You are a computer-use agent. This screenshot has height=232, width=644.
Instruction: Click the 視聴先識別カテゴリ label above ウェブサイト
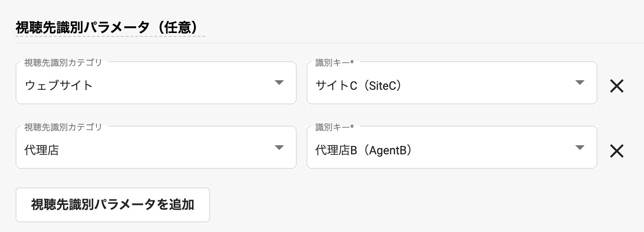tap(63, 62)
